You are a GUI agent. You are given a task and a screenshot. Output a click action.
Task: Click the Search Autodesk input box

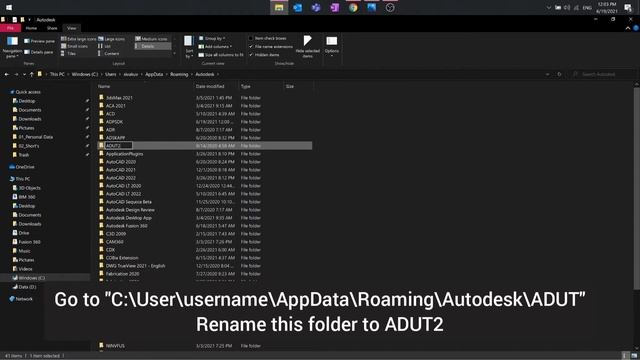(604, 74)
